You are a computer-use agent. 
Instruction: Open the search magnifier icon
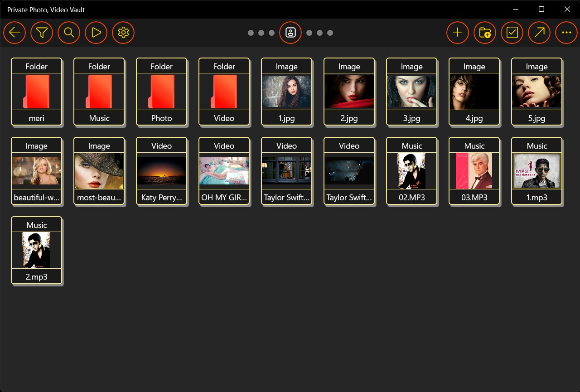(69, 33)
